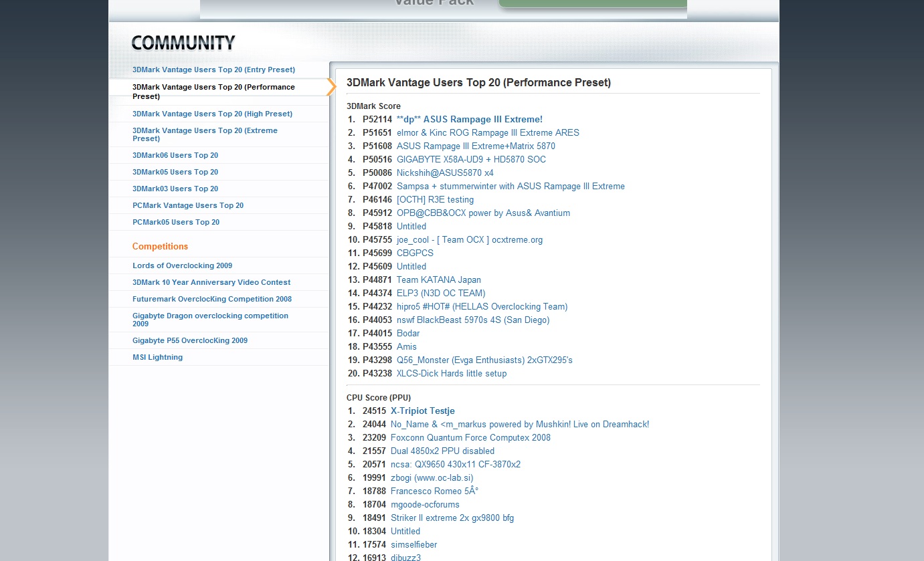Viewport: 924px width, 561px height.
Task: Open No_Name & <m_markus powered by Mushkin result
Action: point(520,424)
